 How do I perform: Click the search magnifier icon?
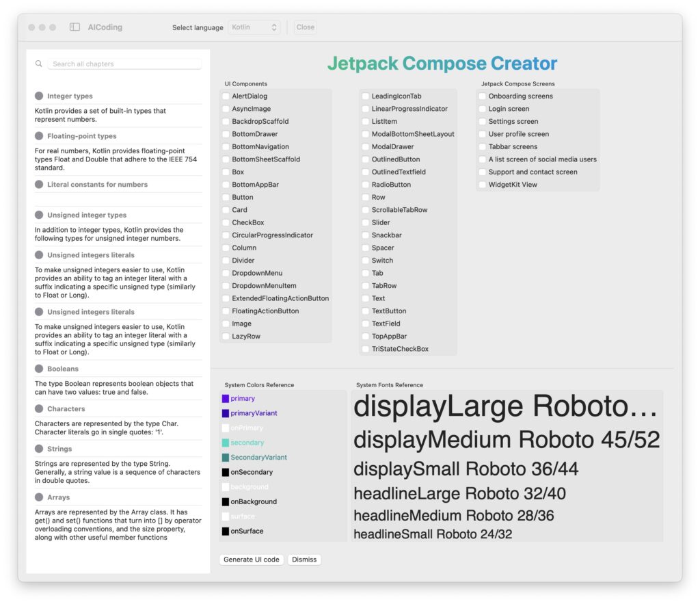(x=39, y=64)
